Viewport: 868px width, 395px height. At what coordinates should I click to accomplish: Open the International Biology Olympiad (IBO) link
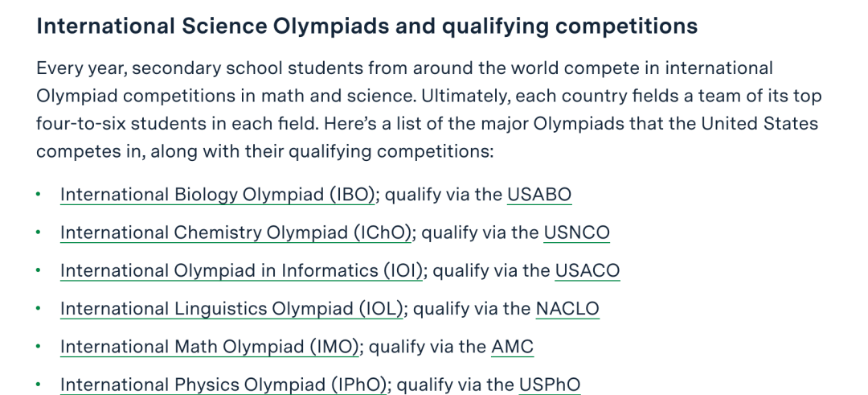[x=218, y=195]
